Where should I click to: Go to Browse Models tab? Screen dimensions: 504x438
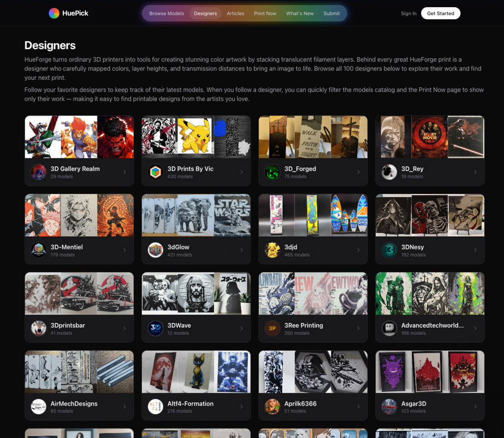click(x=167, y=13)
